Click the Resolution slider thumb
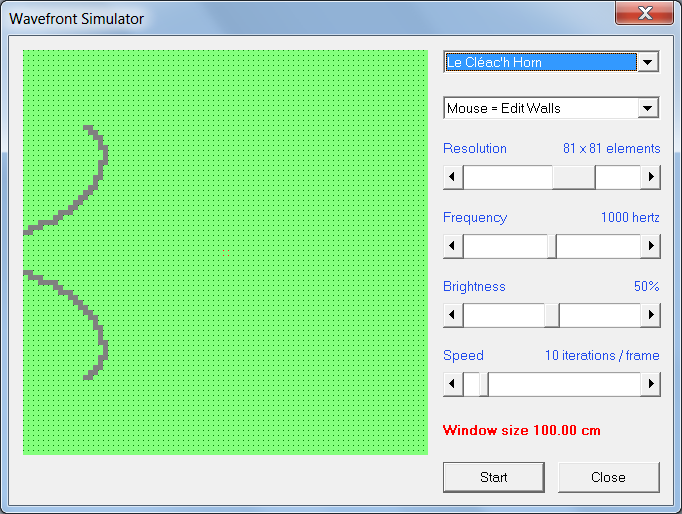 pyautogui.click(x=574, y=177)
